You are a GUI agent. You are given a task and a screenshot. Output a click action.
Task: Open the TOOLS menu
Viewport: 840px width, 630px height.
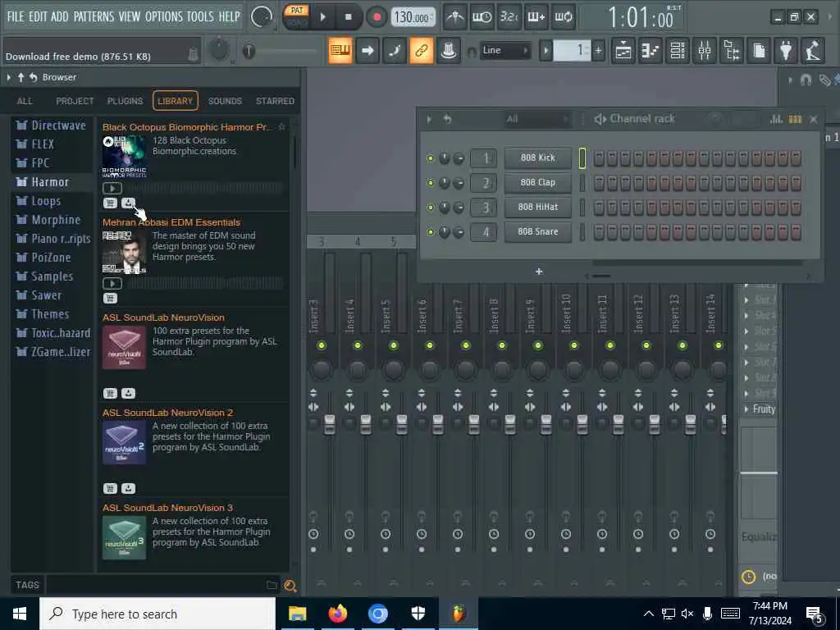(200, 16)
